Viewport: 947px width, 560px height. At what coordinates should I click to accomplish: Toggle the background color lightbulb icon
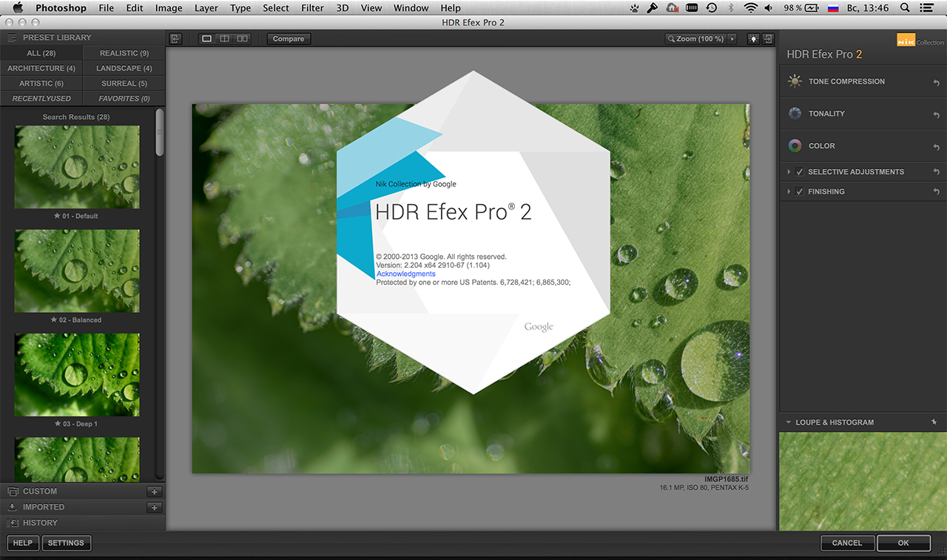(x=754, y=38)
